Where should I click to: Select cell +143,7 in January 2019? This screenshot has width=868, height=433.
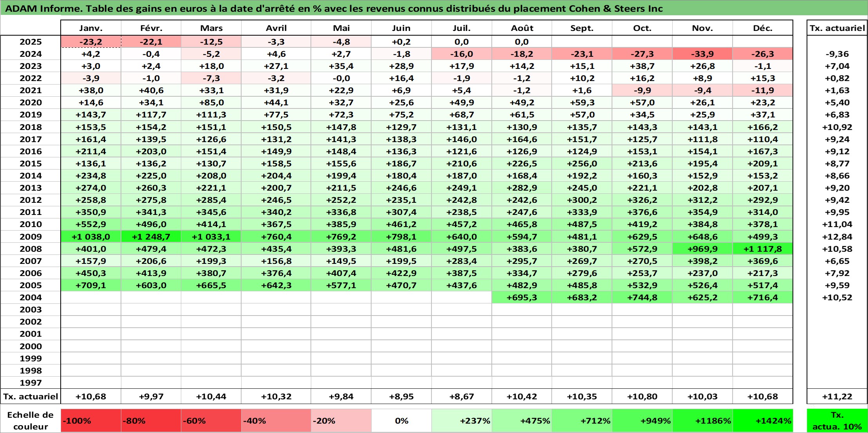click(91, 115)
